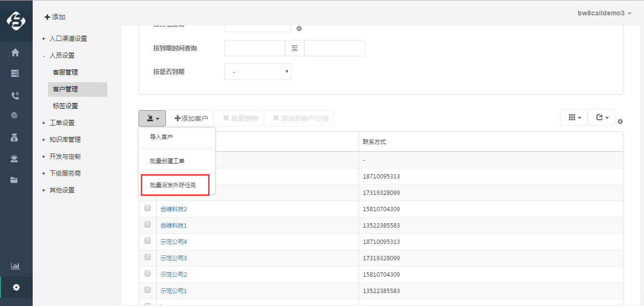The height and width of the screenshot is (306, 644).
Task: Click the expiry start date input field
Action: (255, 48)
